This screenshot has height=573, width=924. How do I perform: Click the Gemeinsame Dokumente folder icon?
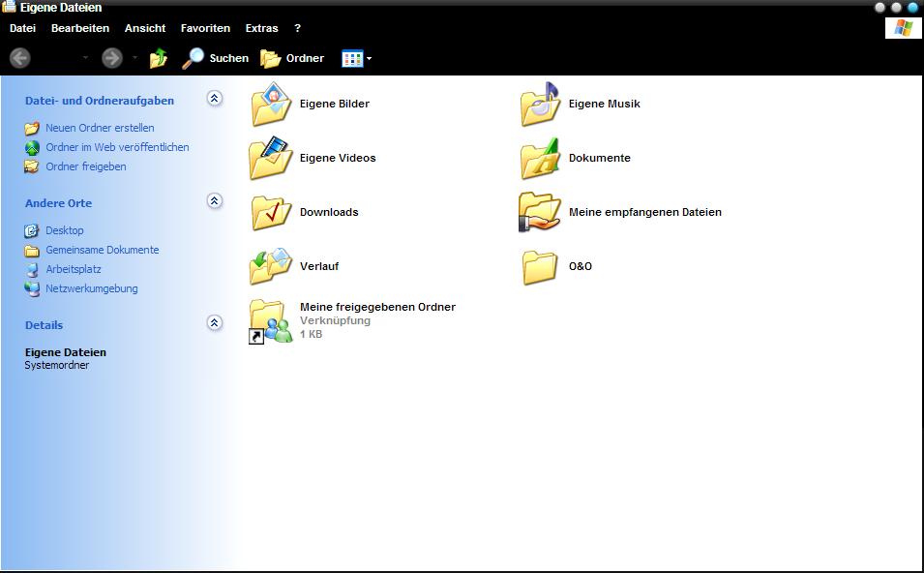pos(32,251)
